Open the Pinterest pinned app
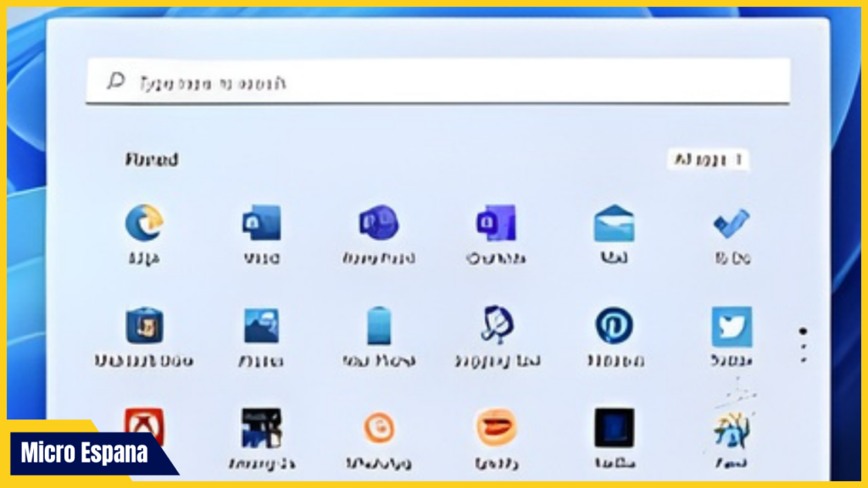 pyautogui.click(x=614, y=326)
